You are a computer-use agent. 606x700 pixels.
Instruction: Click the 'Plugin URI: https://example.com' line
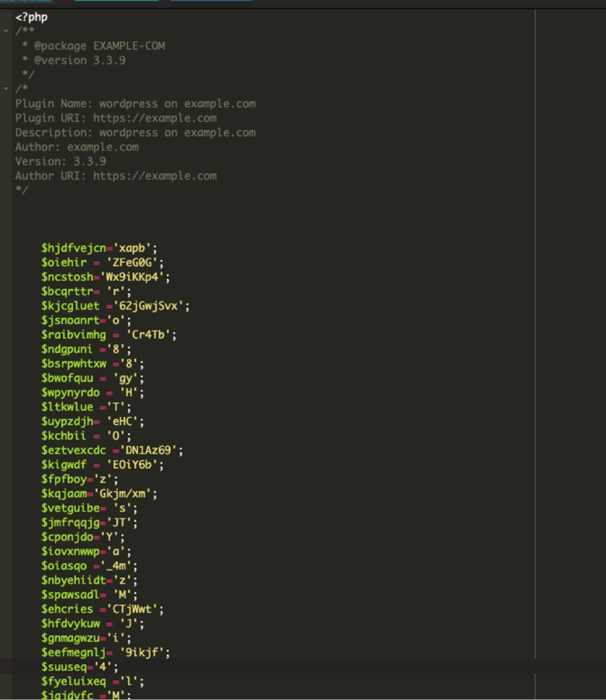(116, 118)
